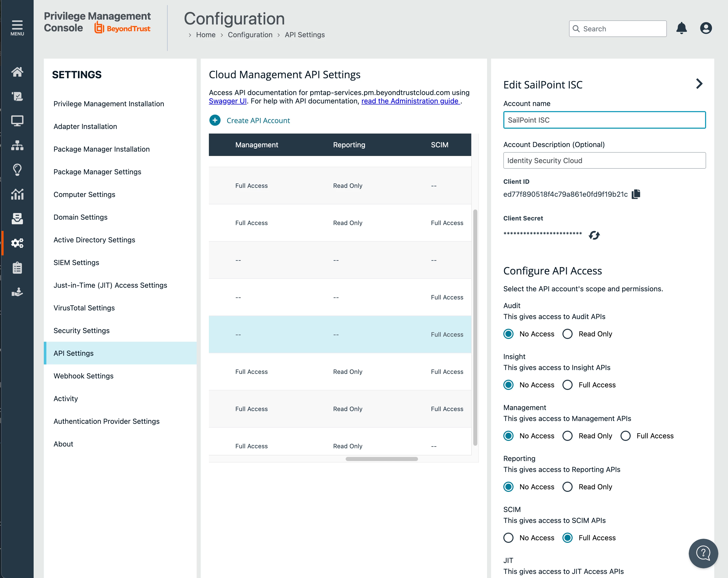Open SIEM Settings
The image size is (728, 578).
76,262
